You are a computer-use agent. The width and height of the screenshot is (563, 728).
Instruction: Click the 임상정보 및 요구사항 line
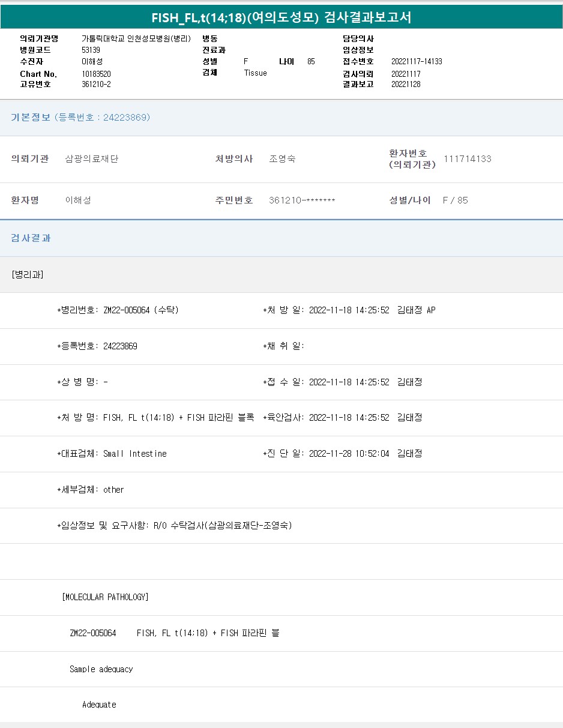174,526
